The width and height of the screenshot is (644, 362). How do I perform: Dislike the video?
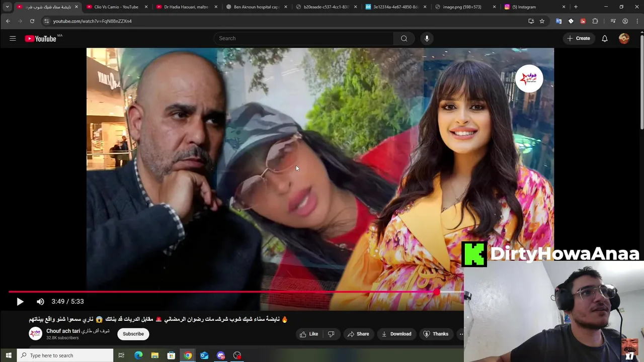(x=331, y=334)
